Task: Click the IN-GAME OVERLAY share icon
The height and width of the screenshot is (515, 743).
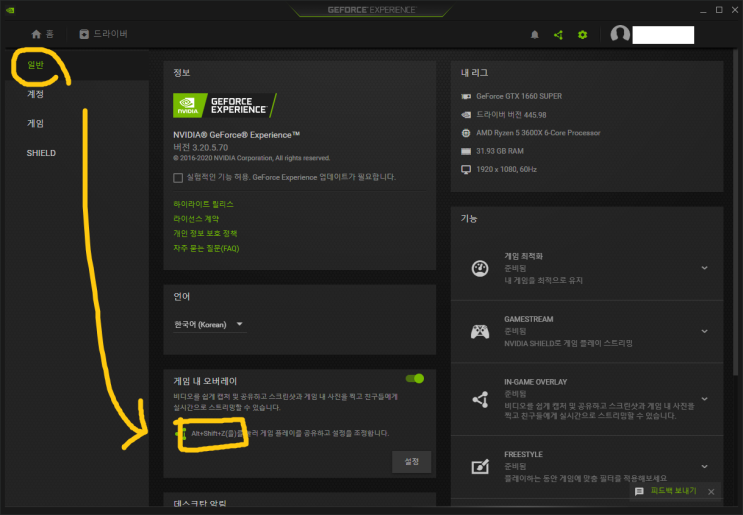Action: 480,399
